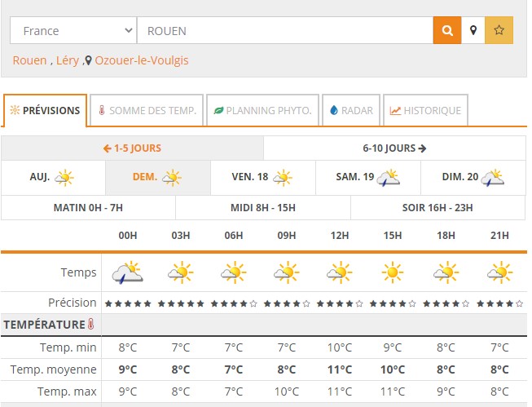
Task: Click the geolocation pin icon button
Action: 473,31
